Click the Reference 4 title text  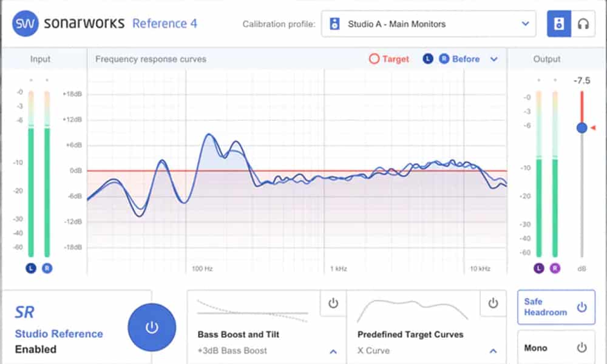[164, 24]
